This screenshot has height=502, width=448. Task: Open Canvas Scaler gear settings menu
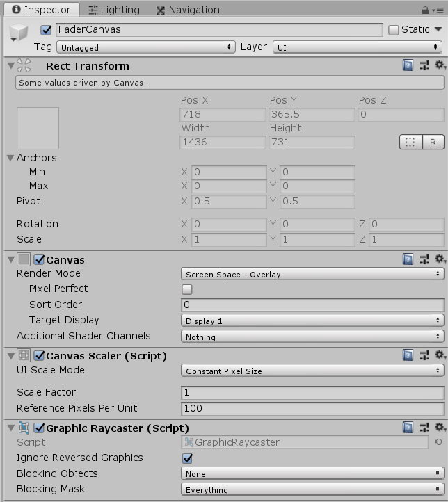[x=439, y=355]
